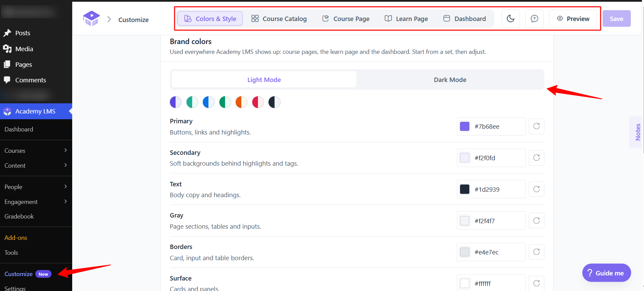Open the Notes side tab

[637, 132]
